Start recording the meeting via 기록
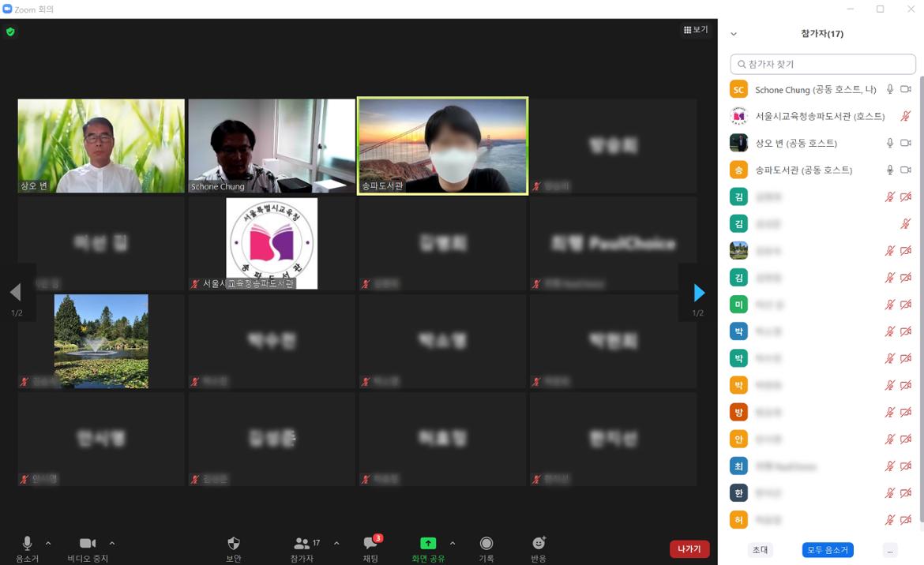 click(x=486, y=548)
